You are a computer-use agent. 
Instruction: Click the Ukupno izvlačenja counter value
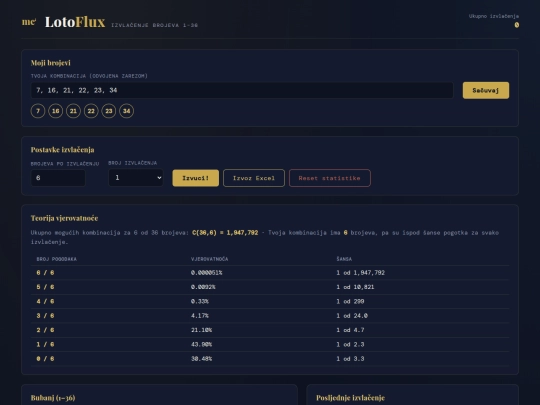click(x=517, y=25)
